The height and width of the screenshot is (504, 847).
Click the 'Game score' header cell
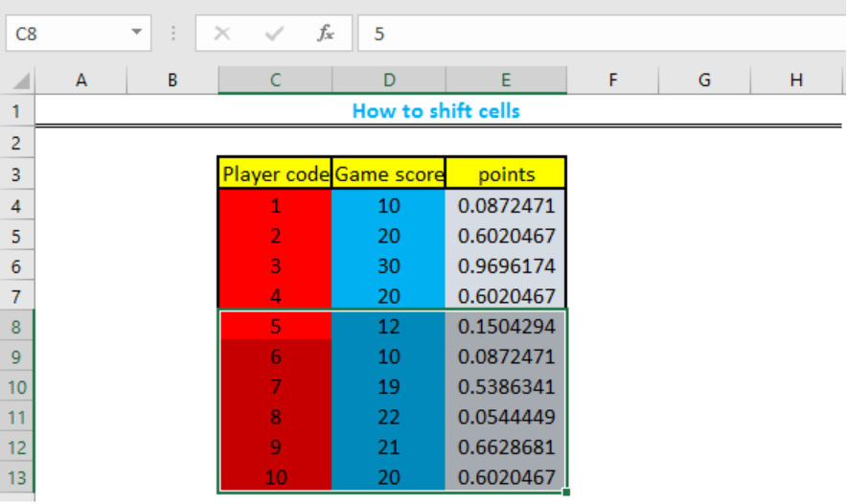pos(389,174)
